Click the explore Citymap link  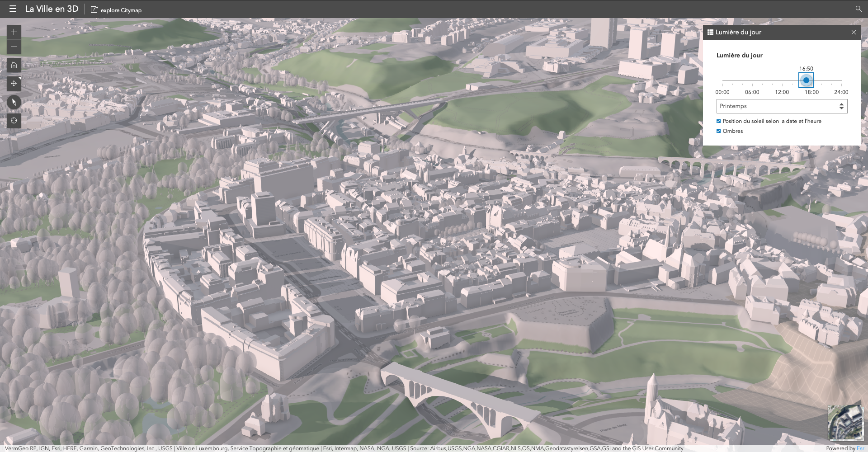[x=116, y=10]
